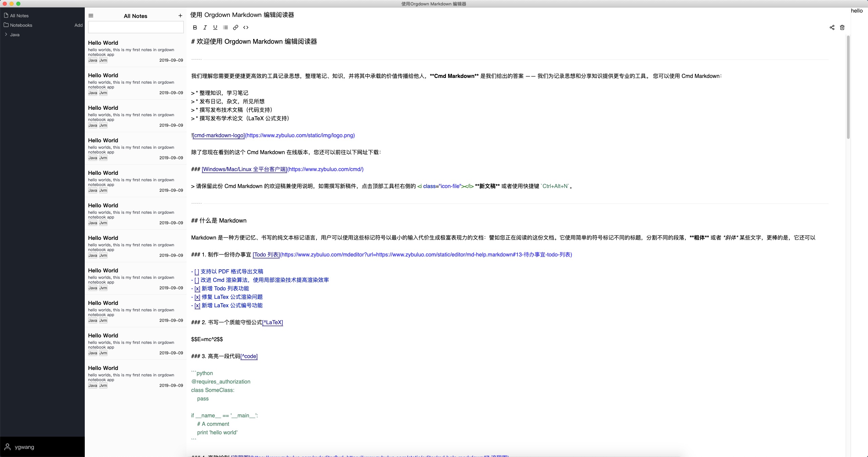Viewport: 868px width, 457px height.
Task: Expand the Java notebook tree
Action: point(6,34)
